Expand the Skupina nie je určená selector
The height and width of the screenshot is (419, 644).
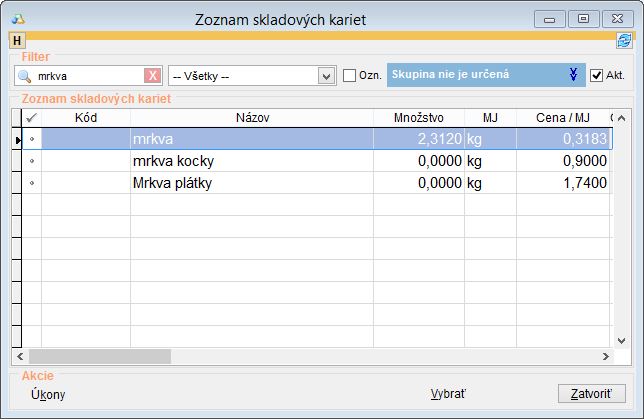(x=573, y=75)
